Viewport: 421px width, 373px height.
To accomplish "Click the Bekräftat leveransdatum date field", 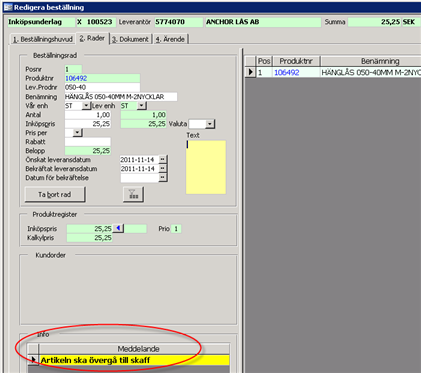I will tap(139, 169).
